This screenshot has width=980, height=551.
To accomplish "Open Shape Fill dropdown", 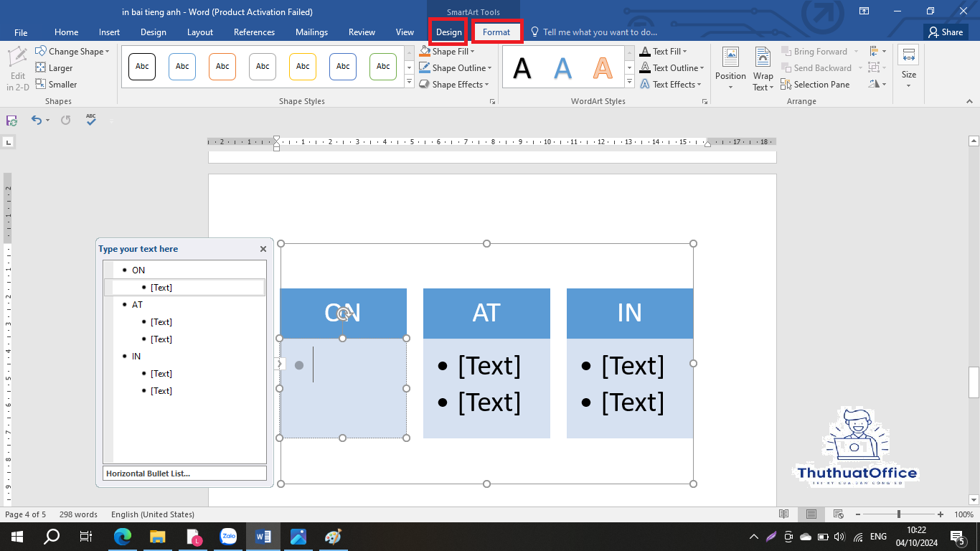I will pyautogui.click(x=448, y=52).
